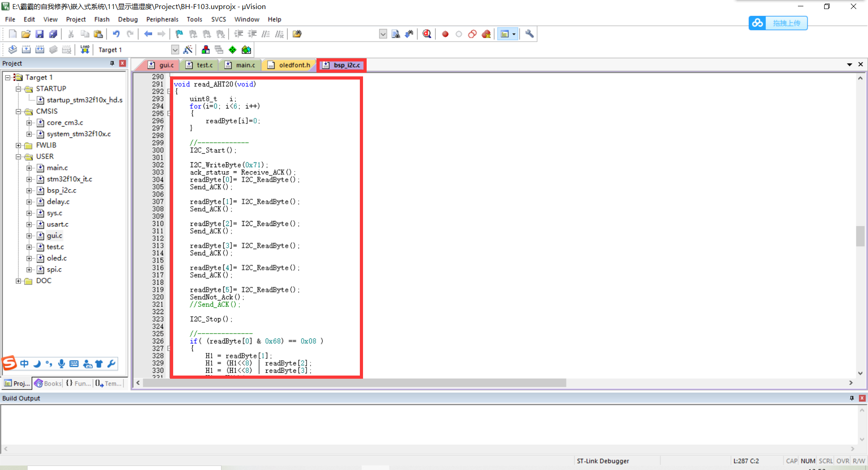Navigate backwards with blue left arrow

[x=148, y=34]
